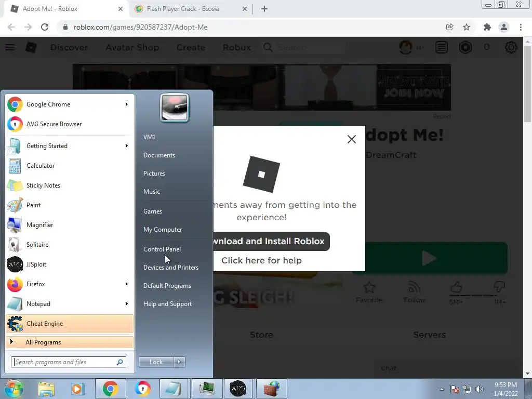Open Help and Support

[167, 303]
